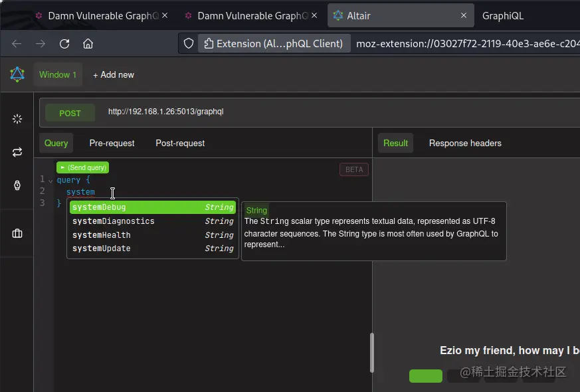The width and height of the screenshot is (580, 392).
Task: Select systemDebug autocomplete suggestion
Action: click(152, 207)
